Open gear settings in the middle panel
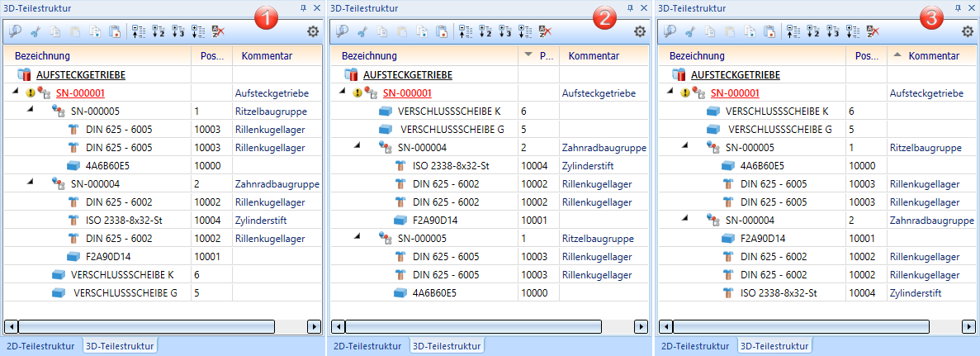 [639, 32]
